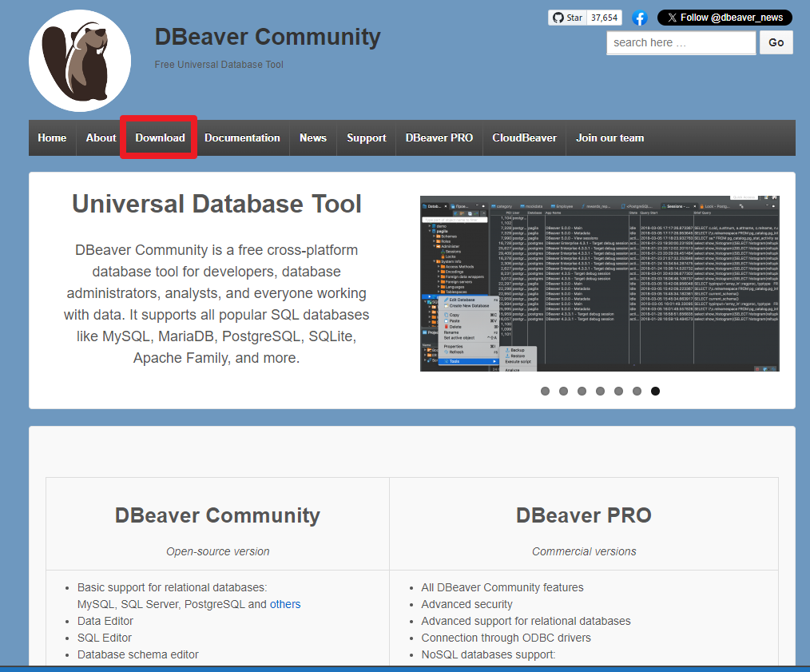This screenshot has height=672, width=810.
Task: Open DBeaver's Facebook page
Action: (x=640, y=18)
